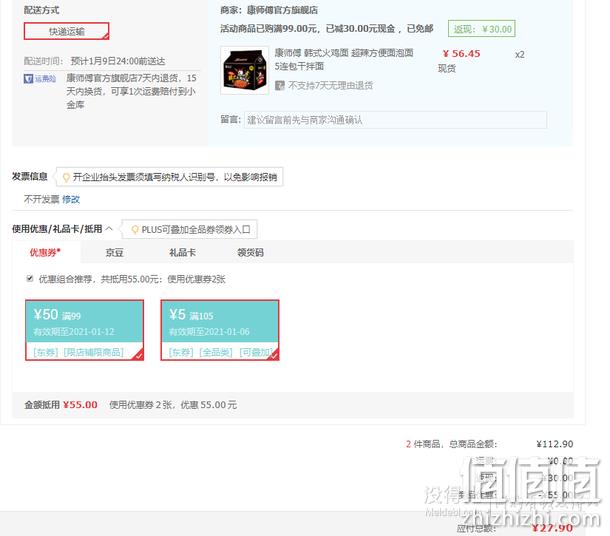
Task: Click the 总商品金额 ¥112.90 value
Action: pyautogui.click(x=554, y=444)
